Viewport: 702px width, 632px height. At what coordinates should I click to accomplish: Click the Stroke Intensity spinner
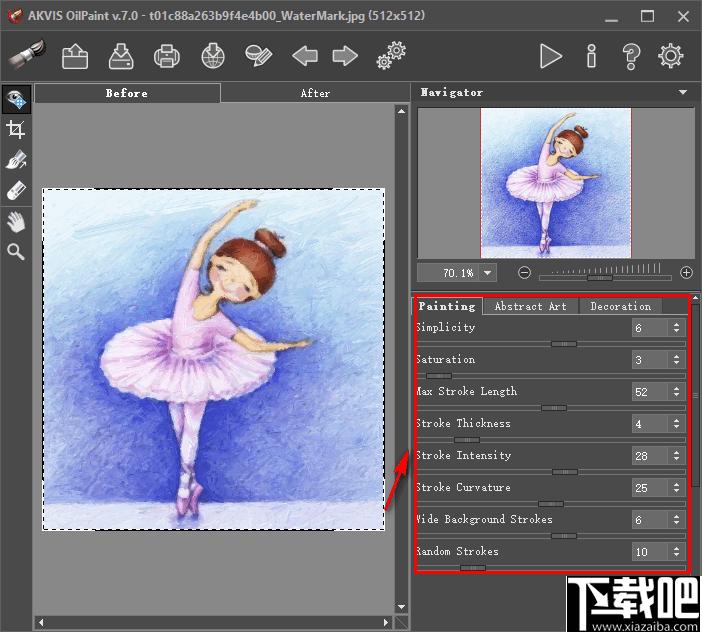click(x=676, y=456)
